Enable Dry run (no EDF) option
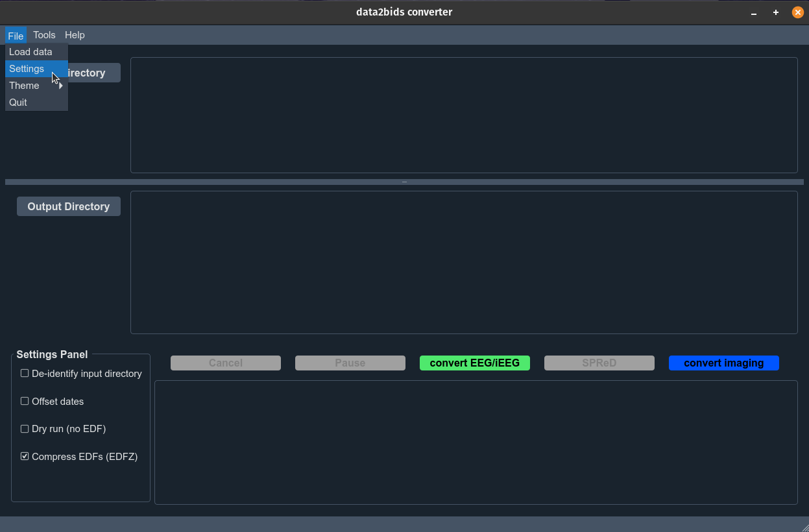This screenshot has width=809, height=532. pos(25,429)
